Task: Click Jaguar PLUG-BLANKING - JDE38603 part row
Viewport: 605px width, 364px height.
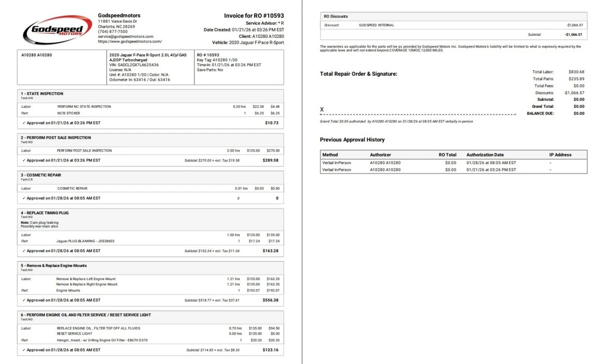Action: (150, 241)
